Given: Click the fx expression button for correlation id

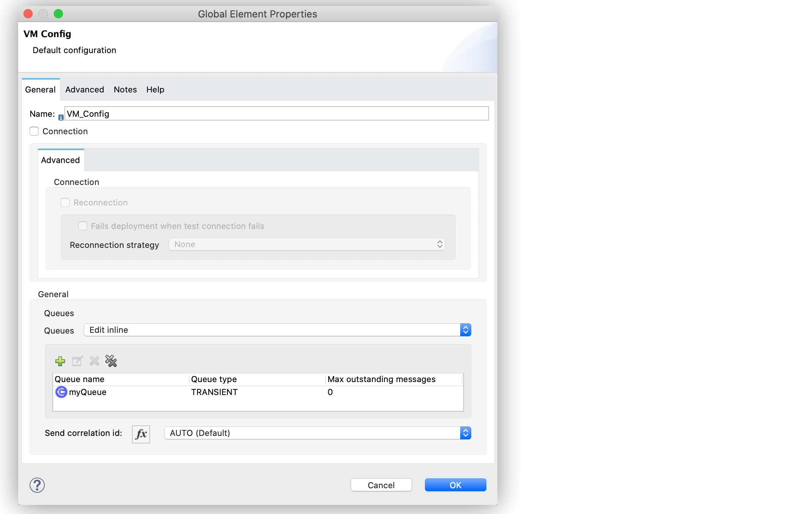Looking at the screenshot, I should pos(141,433).
